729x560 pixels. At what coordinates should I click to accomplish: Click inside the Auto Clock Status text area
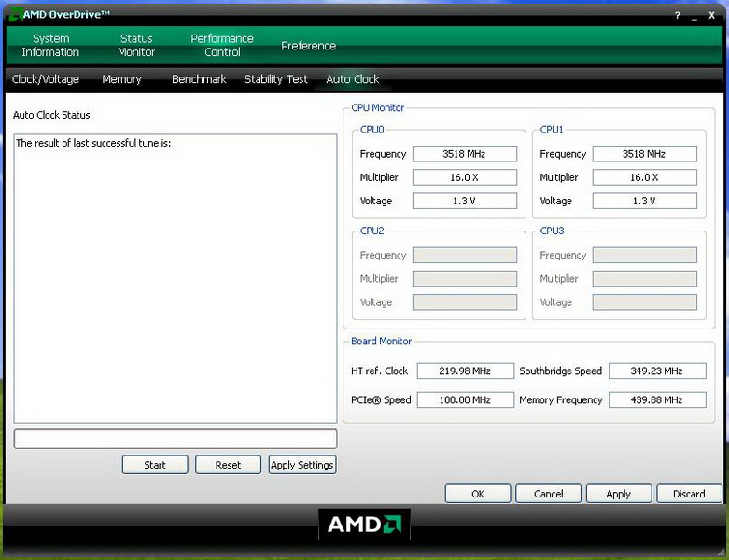coord(175,279)
